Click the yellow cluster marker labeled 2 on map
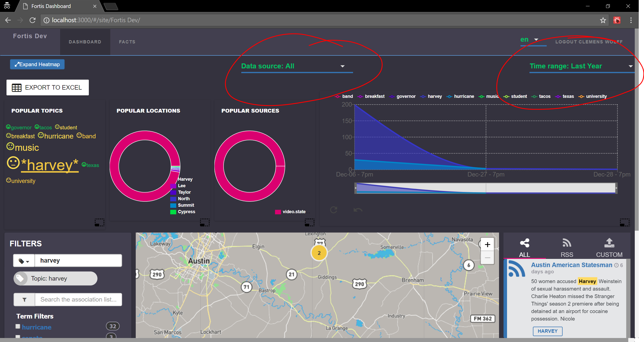This screenshot has height=342, width=644. coord(319,253)
